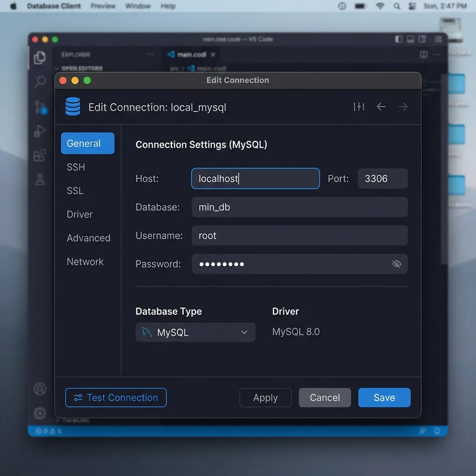
Task: Toggle VS Code primary sidebar layout icon
Action: click(x=398, y=39)
